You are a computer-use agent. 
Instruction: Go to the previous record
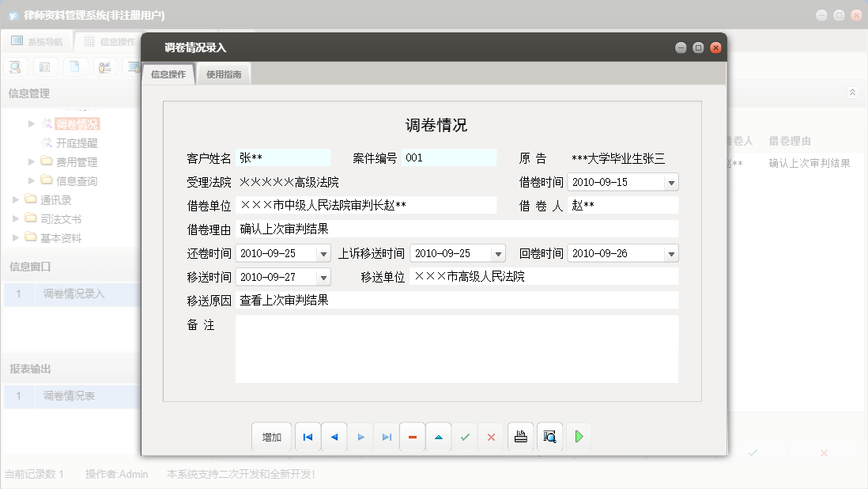click(334, 437)
